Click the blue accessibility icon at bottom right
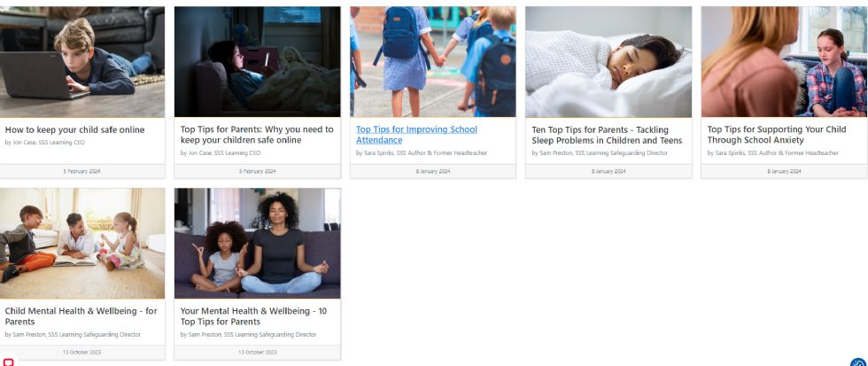 859,362
